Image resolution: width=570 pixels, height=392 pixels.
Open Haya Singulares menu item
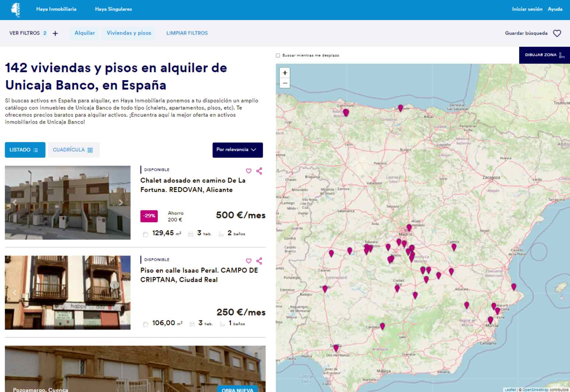[113, 9]
